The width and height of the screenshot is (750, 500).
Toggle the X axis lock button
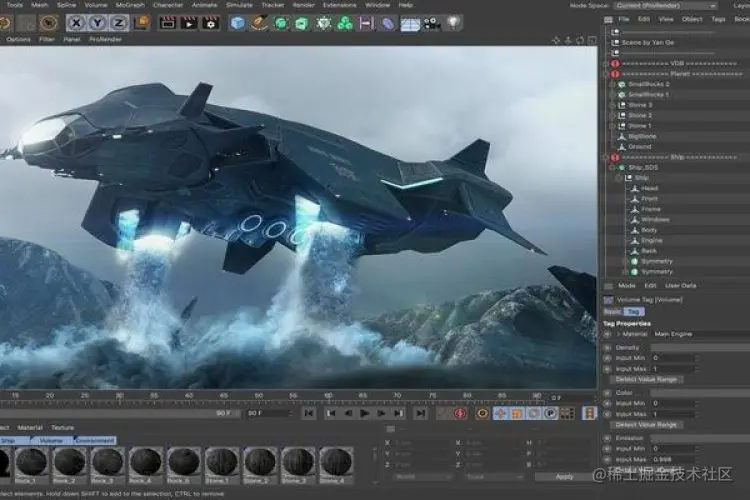coord(76,23)
